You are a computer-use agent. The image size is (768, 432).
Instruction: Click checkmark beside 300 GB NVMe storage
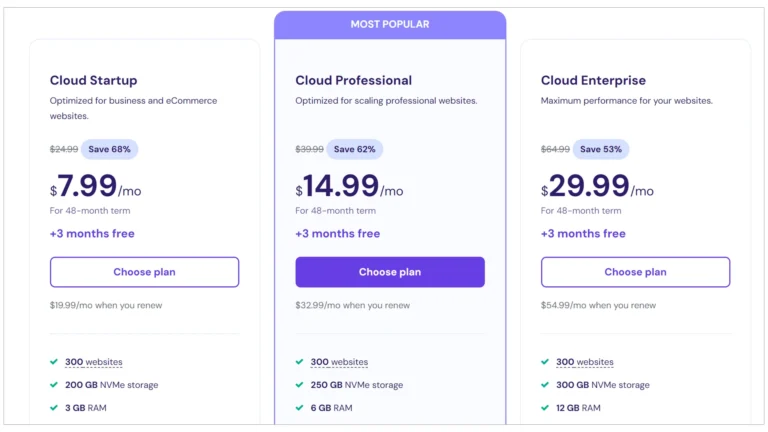coord(545,385)
